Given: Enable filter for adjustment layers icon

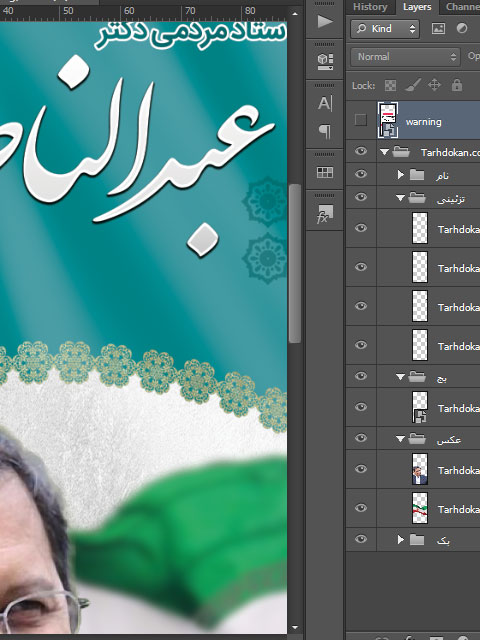Looking at the screenshot, I should 462,28.
